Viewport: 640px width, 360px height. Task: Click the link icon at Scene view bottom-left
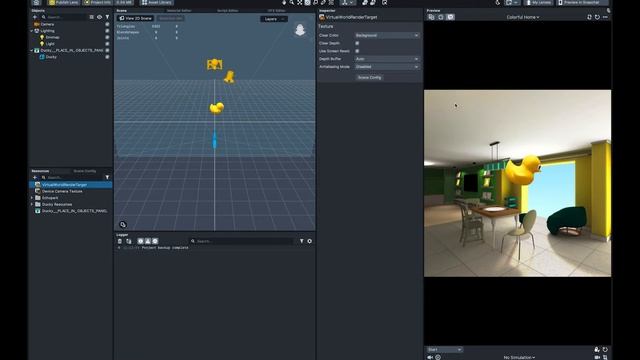click(123, 224)
